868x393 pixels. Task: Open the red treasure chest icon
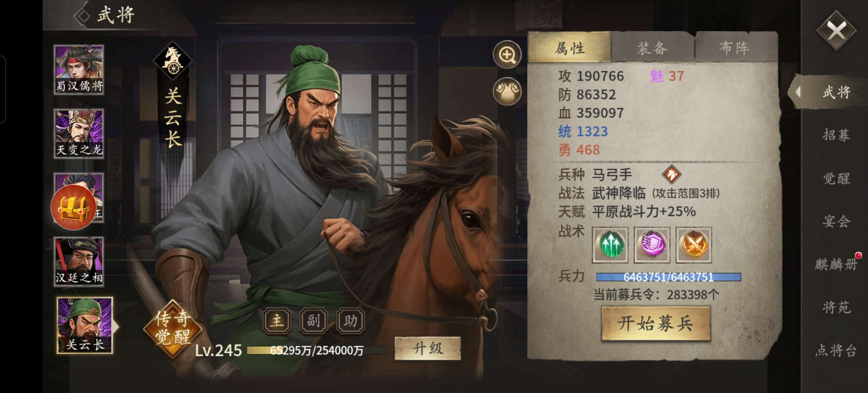[x=73, y=207]
